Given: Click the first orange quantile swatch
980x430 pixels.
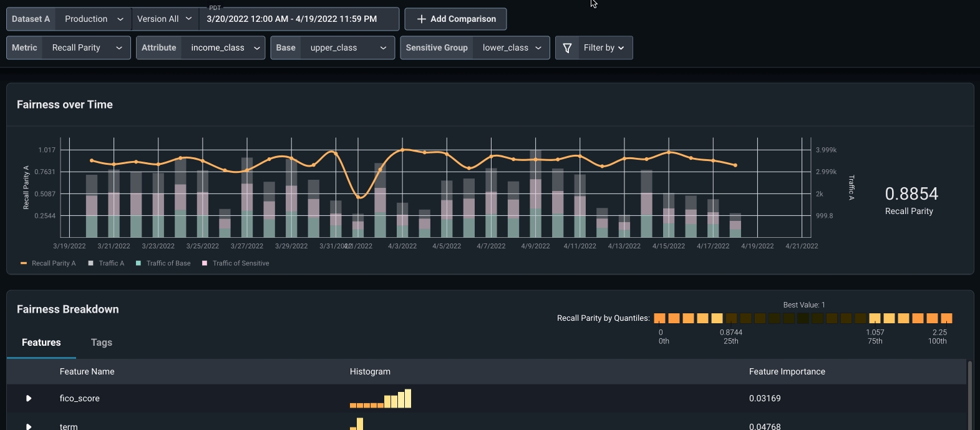Looking at the screenshot, I should (x=659, y=318).
